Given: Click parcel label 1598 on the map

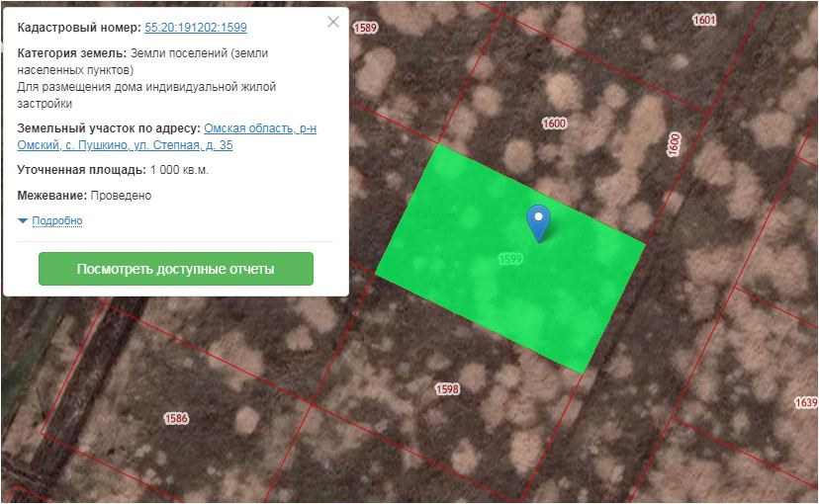Looking at the screenshot, I should [448, 388].
